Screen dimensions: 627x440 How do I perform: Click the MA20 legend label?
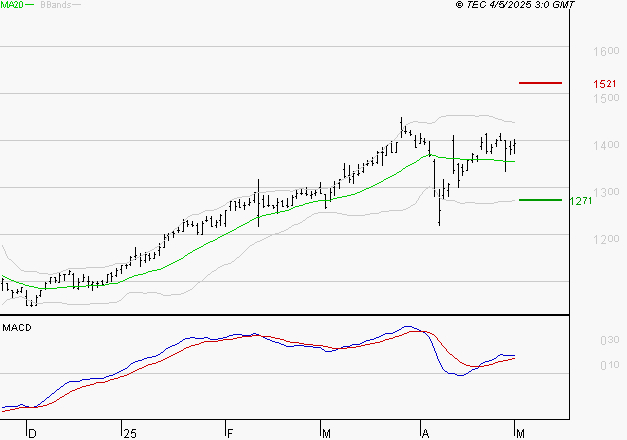12,5
